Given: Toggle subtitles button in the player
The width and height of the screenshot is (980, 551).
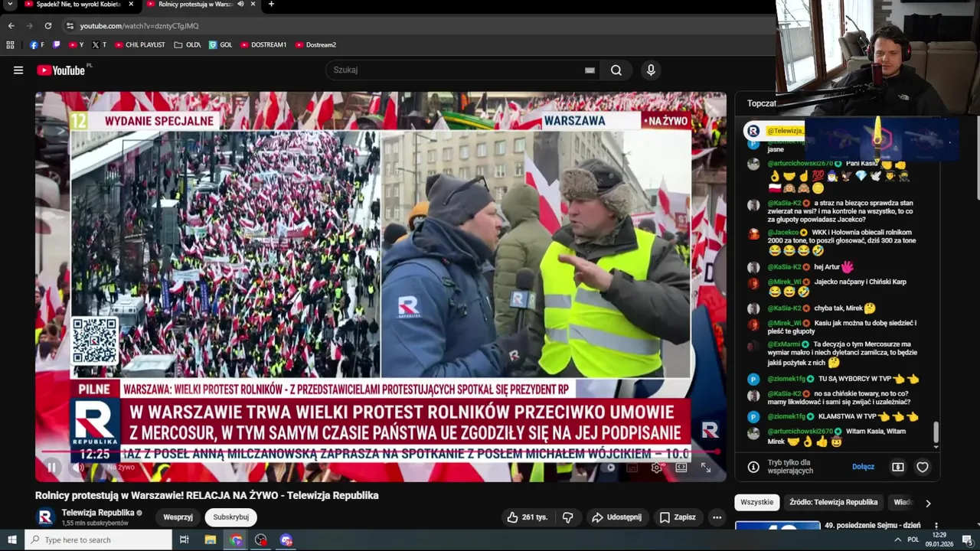Looking at the screenshot, I should click(x=632, y=468).
